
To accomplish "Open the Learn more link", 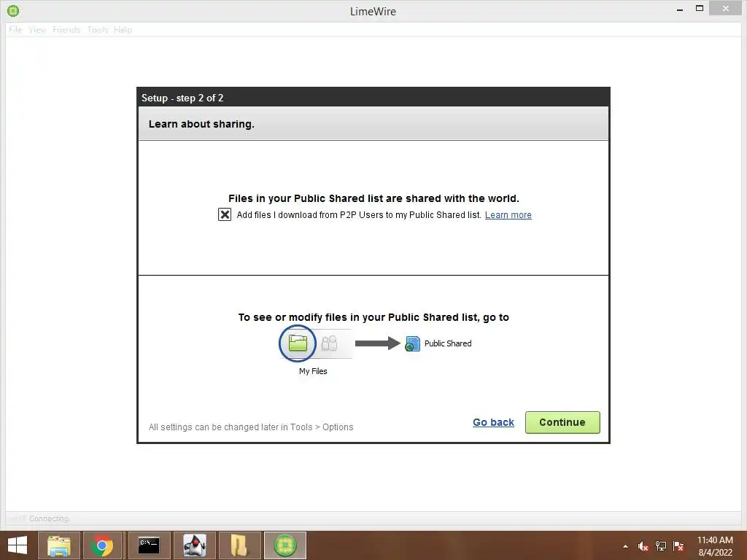I will [x=508, y=215].
